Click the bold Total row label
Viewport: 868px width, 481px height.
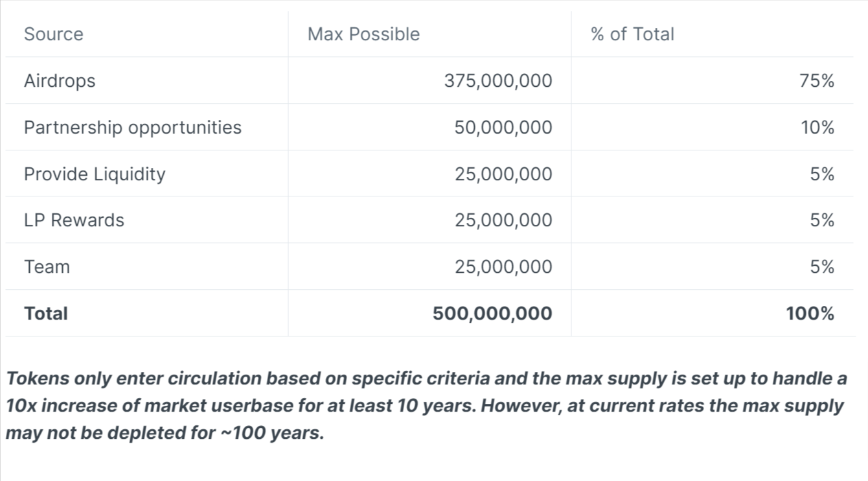coord(46,313)
